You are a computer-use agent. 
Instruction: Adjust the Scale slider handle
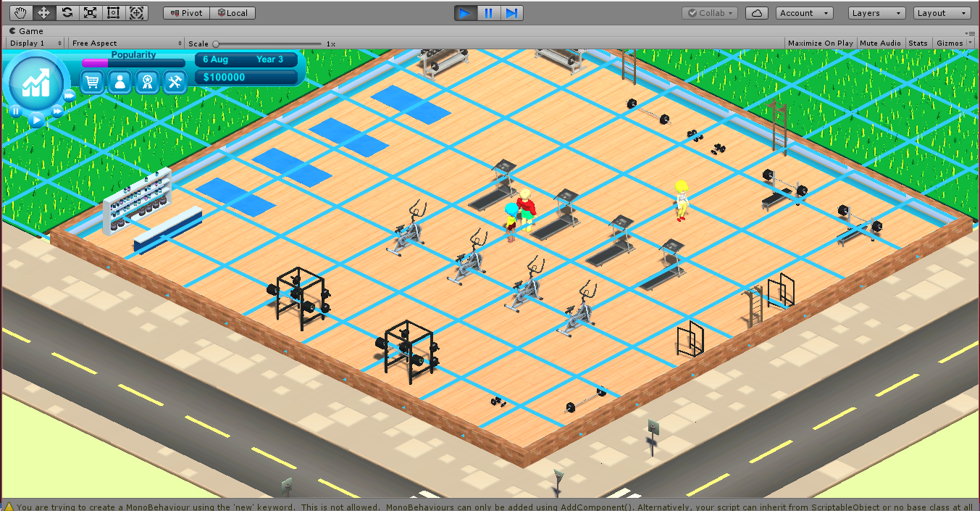pos(216,43)
